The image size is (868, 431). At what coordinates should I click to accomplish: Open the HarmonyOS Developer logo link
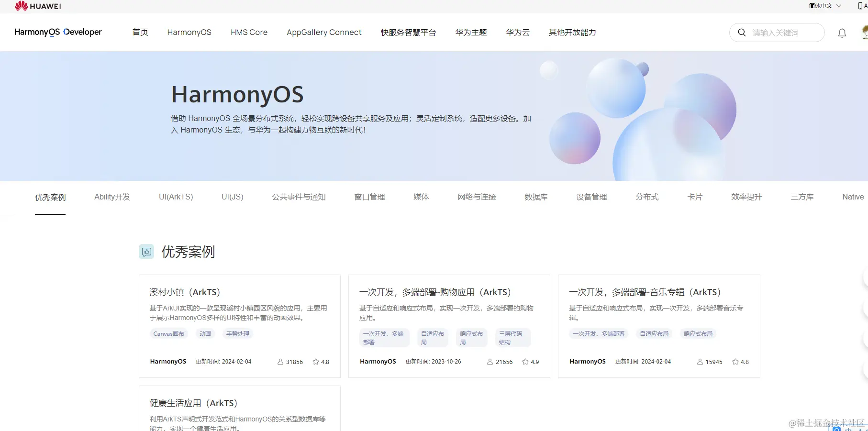click(58, 32)
